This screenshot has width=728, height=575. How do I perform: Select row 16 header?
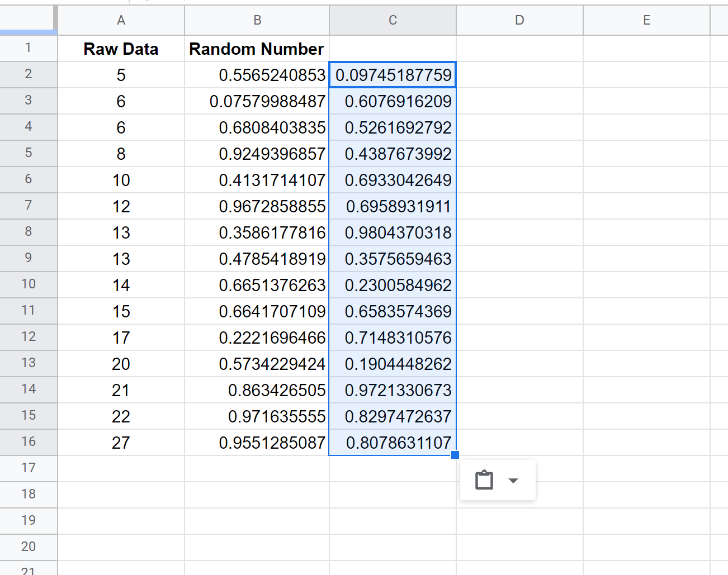[28, 442]
